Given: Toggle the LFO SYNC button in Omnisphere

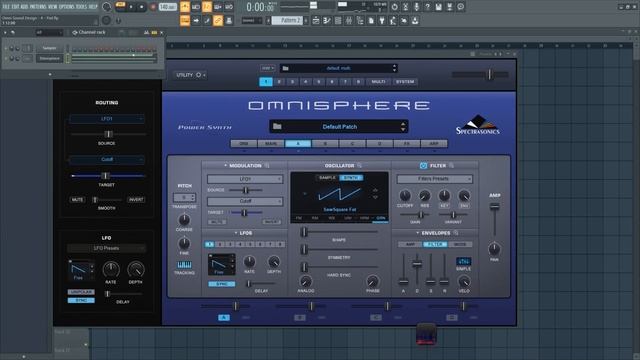Looking at the screenshot, I should 222,284.
